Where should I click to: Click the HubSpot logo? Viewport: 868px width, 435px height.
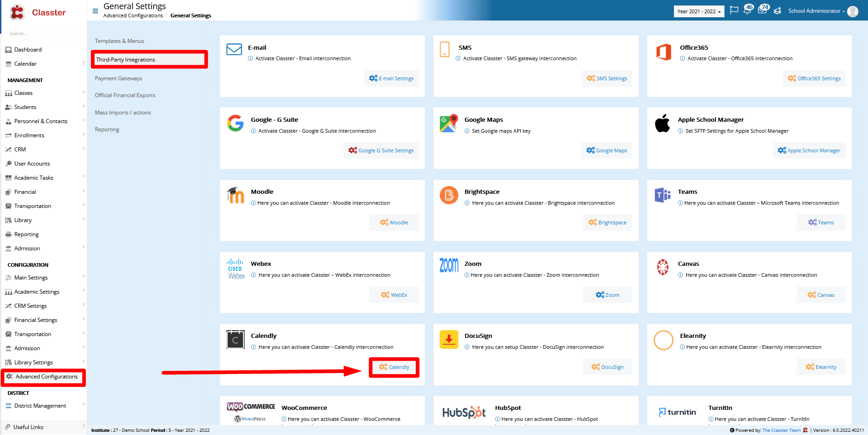[x=464, y=412]
